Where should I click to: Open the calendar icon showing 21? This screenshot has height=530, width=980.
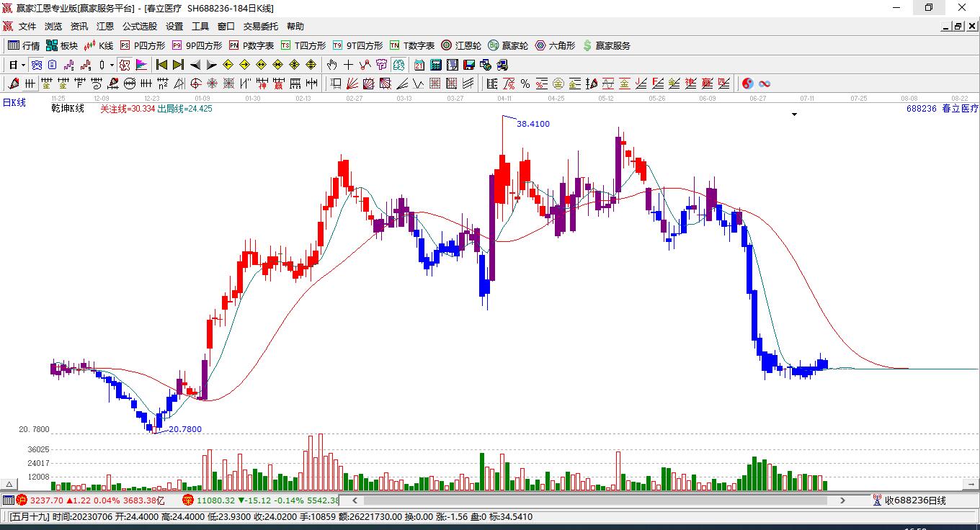[419, 65]
